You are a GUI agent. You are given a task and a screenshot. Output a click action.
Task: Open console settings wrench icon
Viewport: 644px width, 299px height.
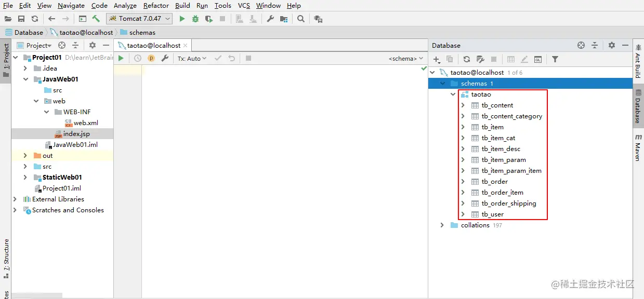coord(165,58)
